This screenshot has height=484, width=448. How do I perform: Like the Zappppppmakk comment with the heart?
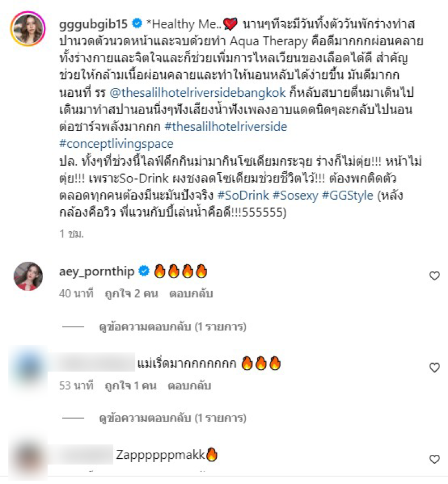[x=435, y=459]
